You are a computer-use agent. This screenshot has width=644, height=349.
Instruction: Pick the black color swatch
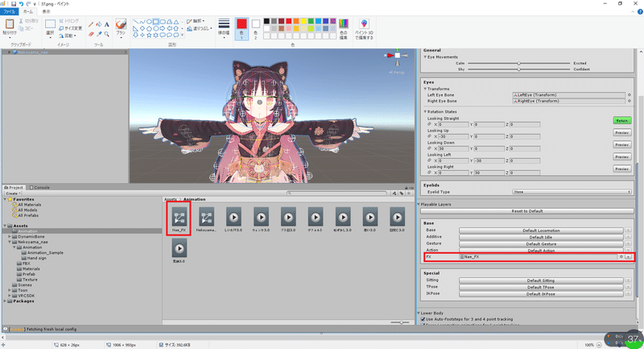point(266,22)
